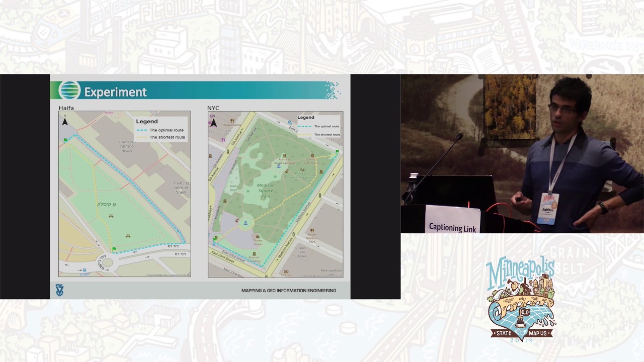Click the green start flag atop the Haifa map
Screen dimensions: 644x362
66,140
